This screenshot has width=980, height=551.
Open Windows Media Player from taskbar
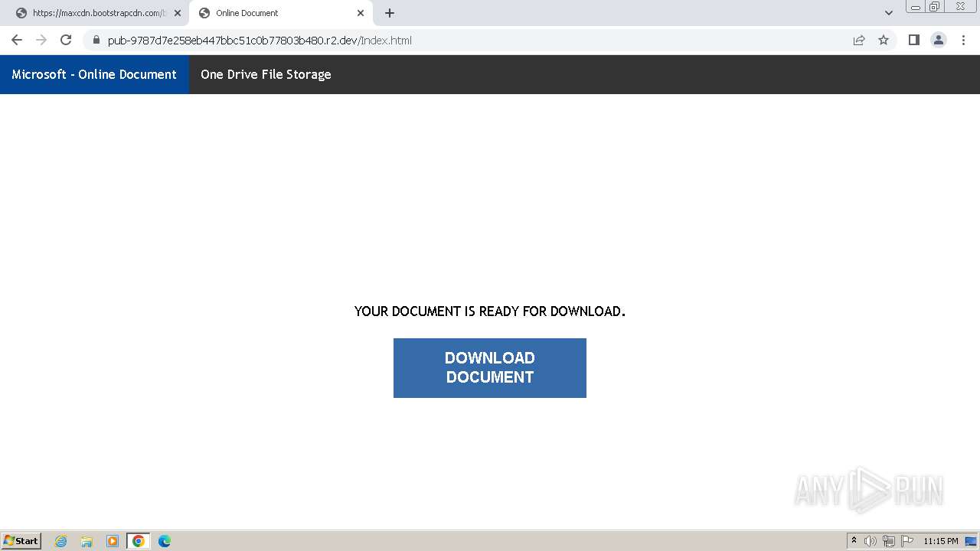point(113,541)
